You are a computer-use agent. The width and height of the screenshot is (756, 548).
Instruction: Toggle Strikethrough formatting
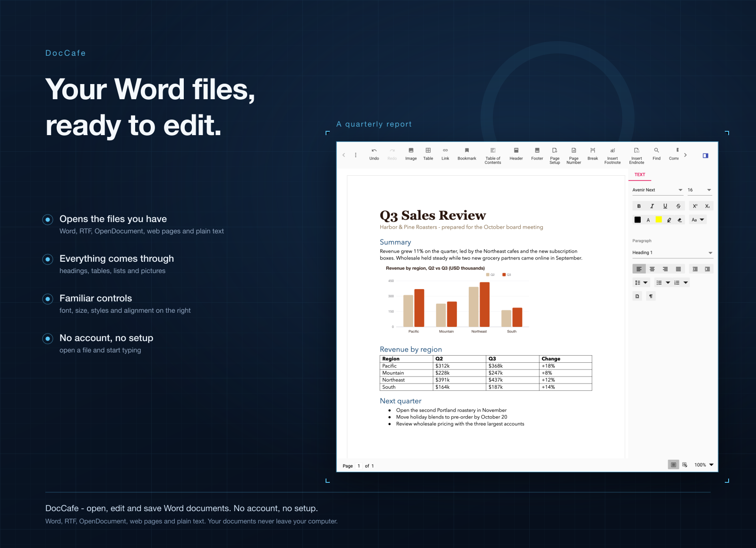pos(679,206)
